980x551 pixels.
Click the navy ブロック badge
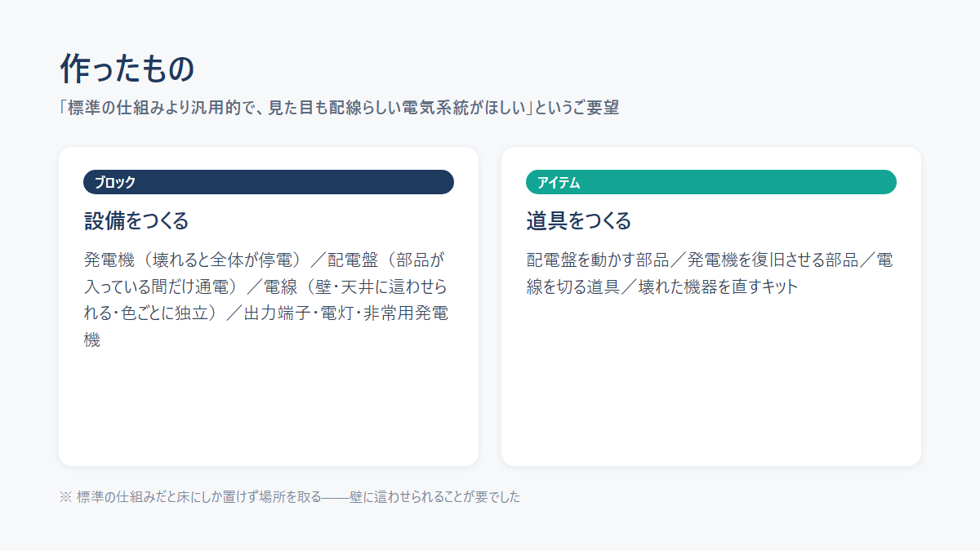(x=269, y=182)
